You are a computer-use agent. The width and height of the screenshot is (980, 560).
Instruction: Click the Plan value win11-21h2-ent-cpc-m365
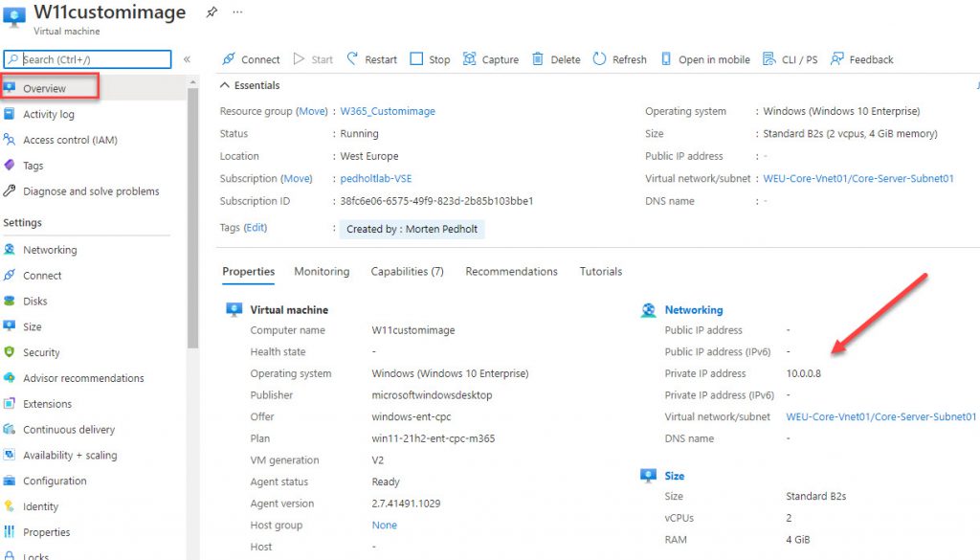pyautogui.click(x=434, y=438)
